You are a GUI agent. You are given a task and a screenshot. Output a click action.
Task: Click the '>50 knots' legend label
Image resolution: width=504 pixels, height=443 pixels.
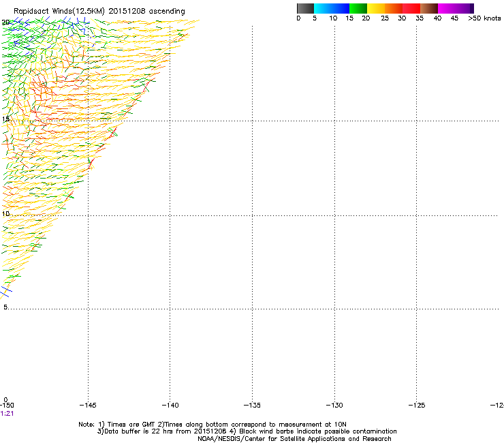click(484, 18)
